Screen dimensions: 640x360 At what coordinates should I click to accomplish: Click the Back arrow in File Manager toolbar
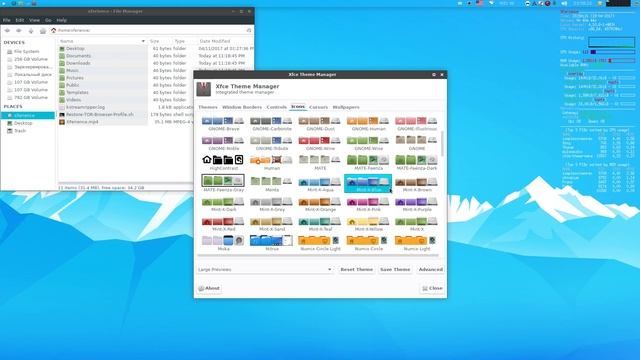coord(7,31)
